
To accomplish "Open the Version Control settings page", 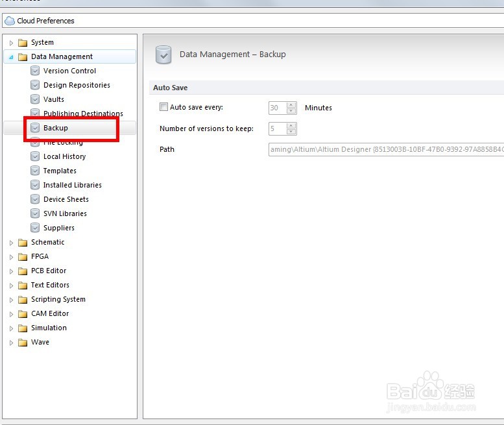I will point(69,71).
